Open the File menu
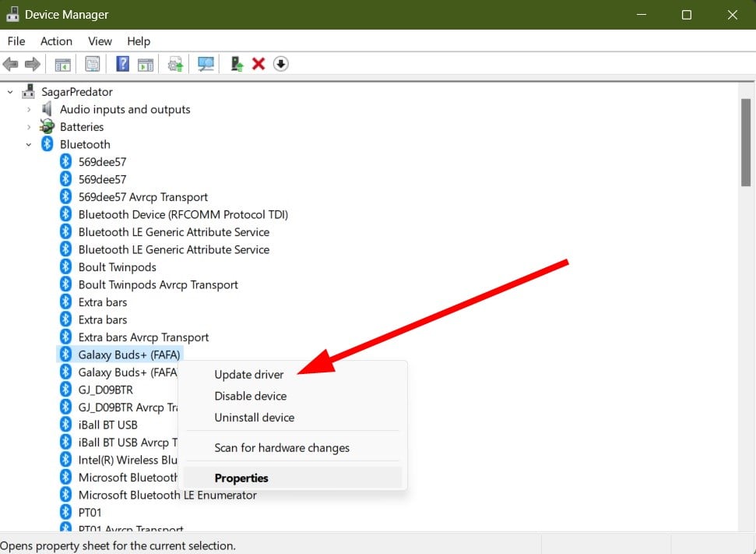 click(x=16, y=41)
